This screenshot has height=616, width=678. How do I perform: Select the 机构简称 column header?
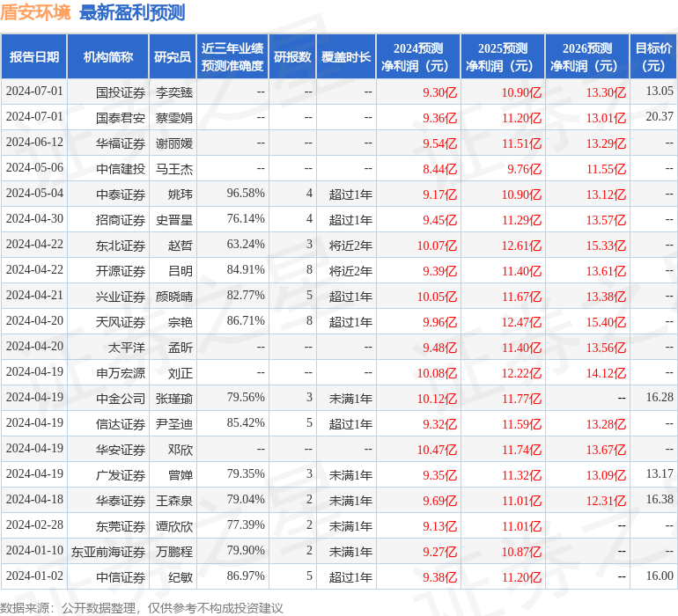tap(108, 57)
